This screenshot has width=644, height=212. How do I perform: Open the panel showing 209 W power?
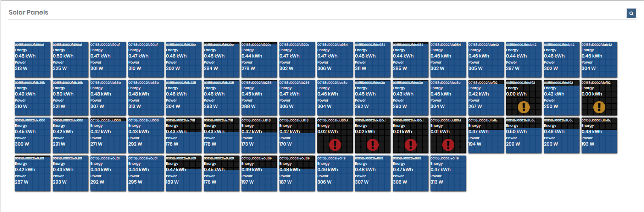coord(523,135)
